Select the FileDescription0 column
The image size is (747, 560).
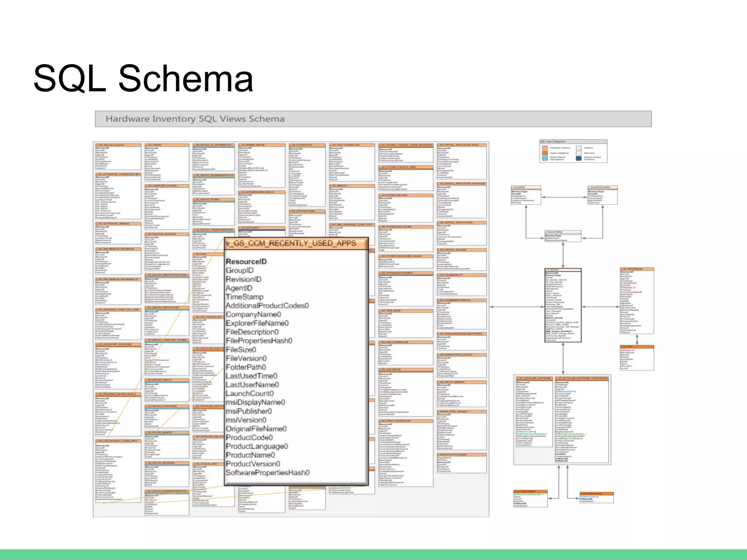tap(252, 332)
